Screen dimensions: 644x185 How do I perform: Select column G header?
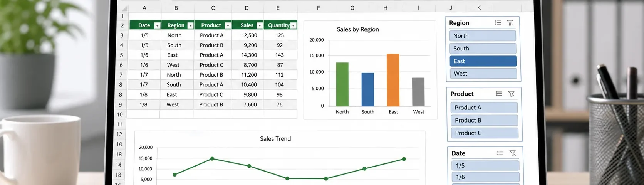click(352, 8)
